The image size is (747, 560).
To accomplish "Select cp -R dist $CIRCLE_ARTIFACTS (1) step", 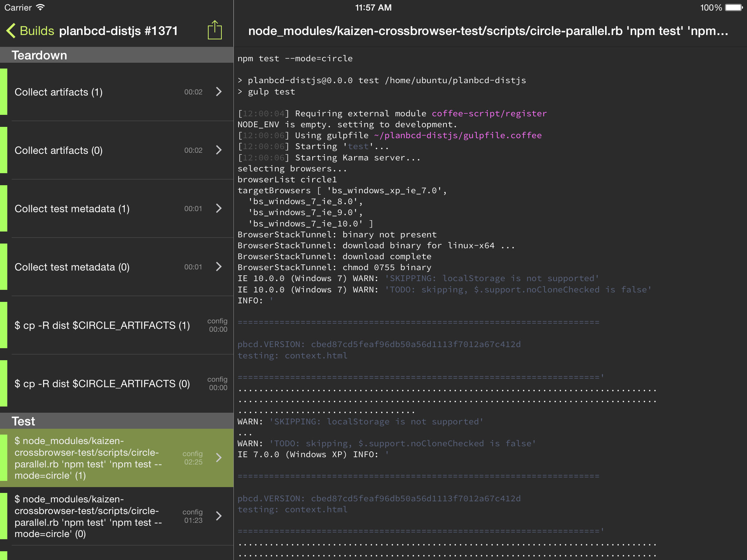I will coord(102,325).
